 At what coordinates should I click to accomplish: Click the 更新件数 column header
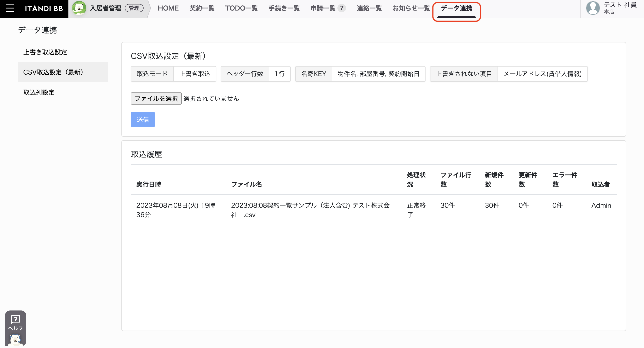pyautogui.click(x=528, y=180)
